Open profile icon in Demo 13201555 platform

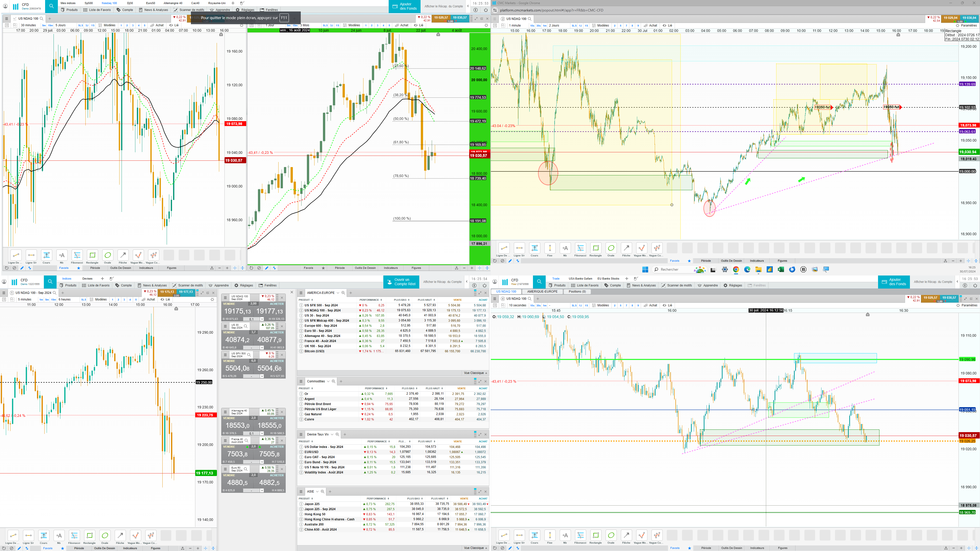click(x=4, y=282)
